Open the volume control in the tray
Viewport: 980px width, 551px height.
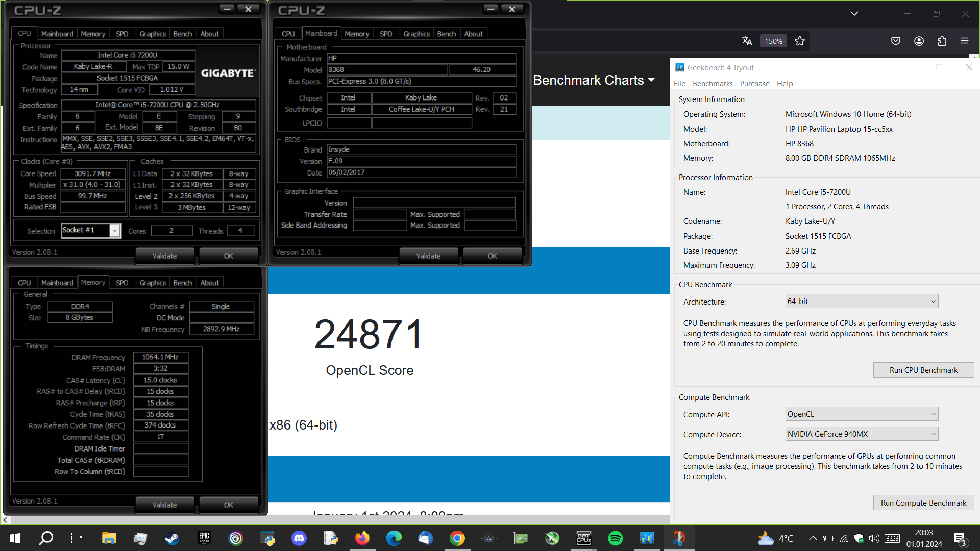click(x=874, y=538)
